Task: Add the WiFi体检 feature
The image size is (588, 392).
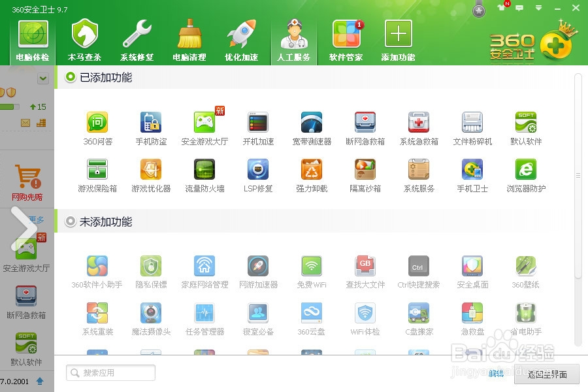Action: tap(365, 319)
